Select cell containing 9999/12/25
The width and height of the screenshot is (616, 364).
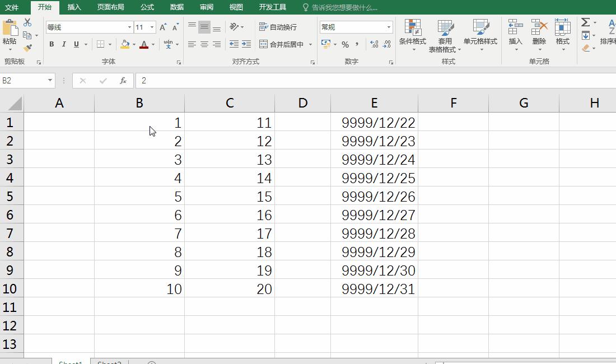tap(374, 178)
